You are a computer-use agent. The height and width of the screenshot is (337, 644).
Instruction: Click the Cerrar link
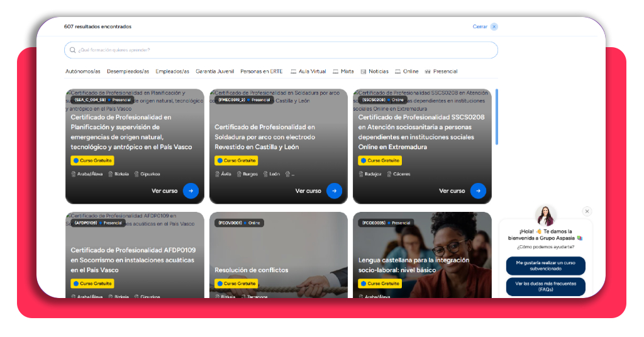click(480, 26)
